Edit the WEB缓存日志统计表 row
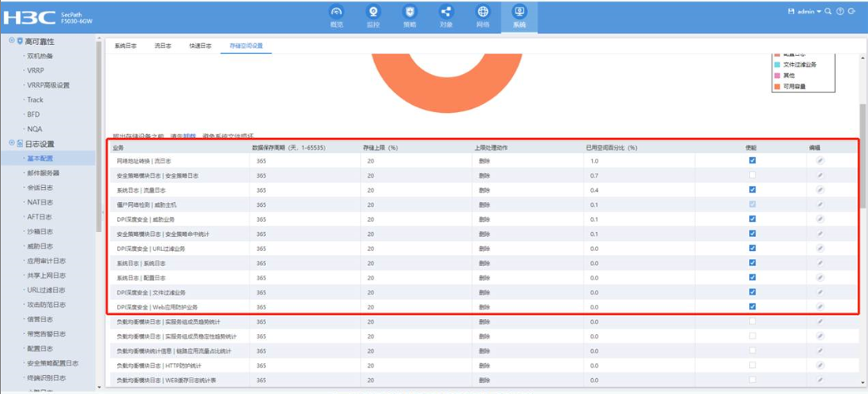The width and height of the screenshot is (868, 394). [820, 380]
